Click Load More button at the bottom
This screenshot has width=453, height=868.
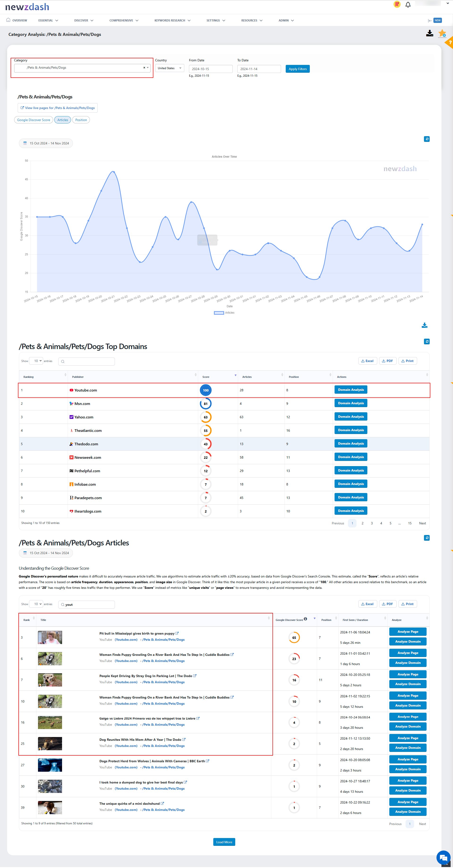click(x=224, y=842)
